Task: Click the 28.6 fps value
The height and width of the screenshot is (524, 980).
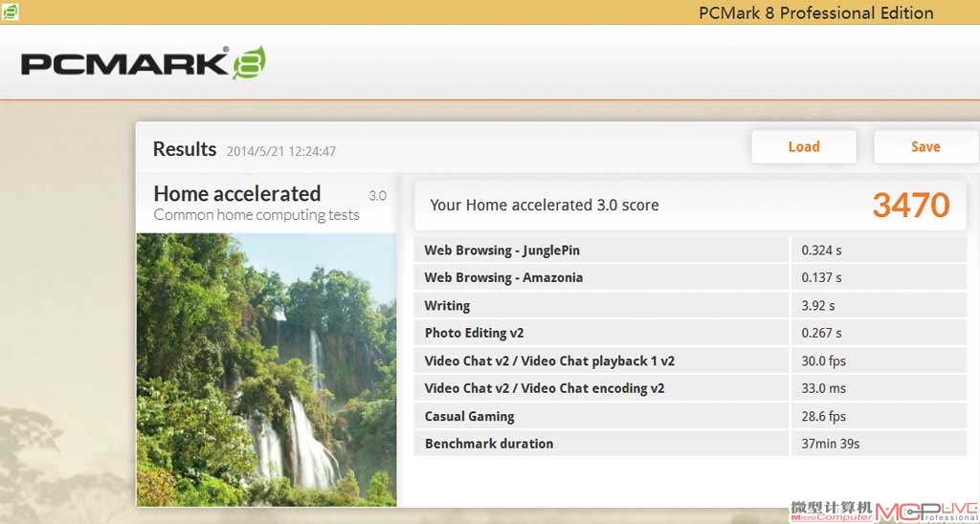Action: (824, 416)
